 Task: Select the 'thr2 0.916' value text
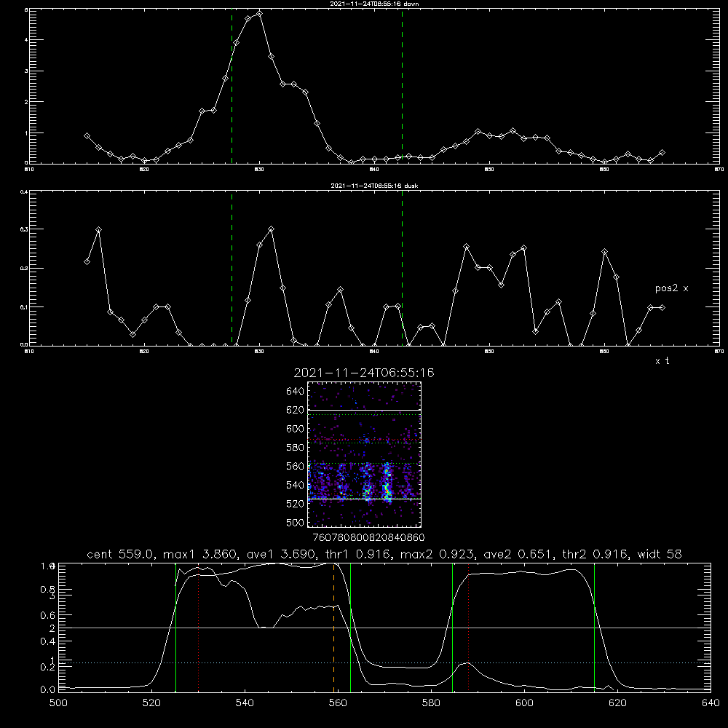tap(596, 554)
